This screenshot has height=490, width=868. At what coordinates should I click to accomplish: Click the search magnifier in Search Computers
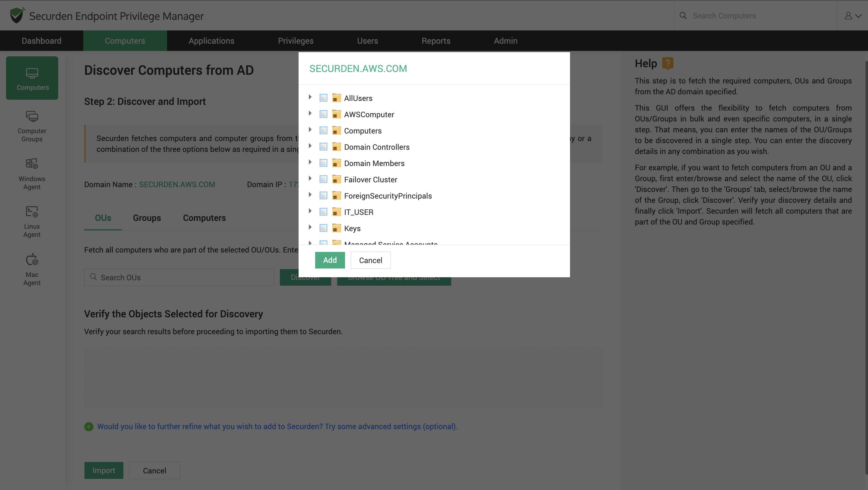pos(683,15)
